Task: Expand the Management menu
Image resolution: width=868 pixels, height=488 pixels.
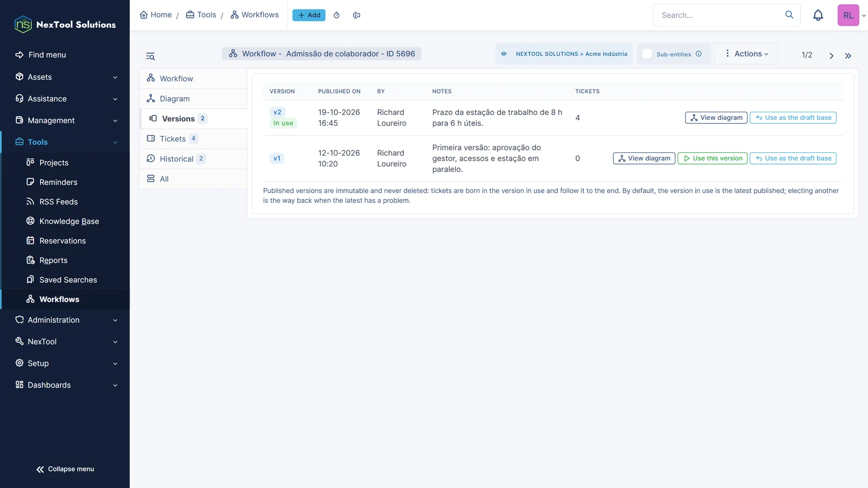Action: (x=65, y=120)
